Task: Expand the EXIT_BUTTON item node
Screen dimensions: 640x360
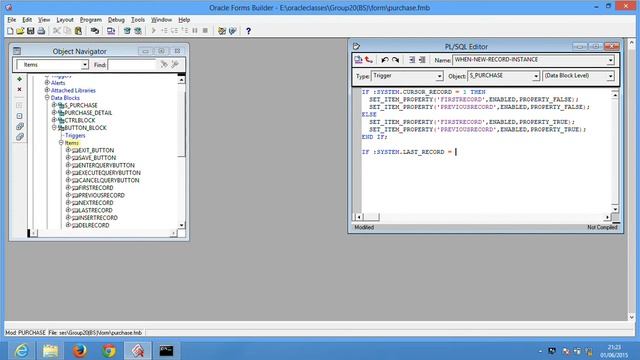Action: coord(68,150)
